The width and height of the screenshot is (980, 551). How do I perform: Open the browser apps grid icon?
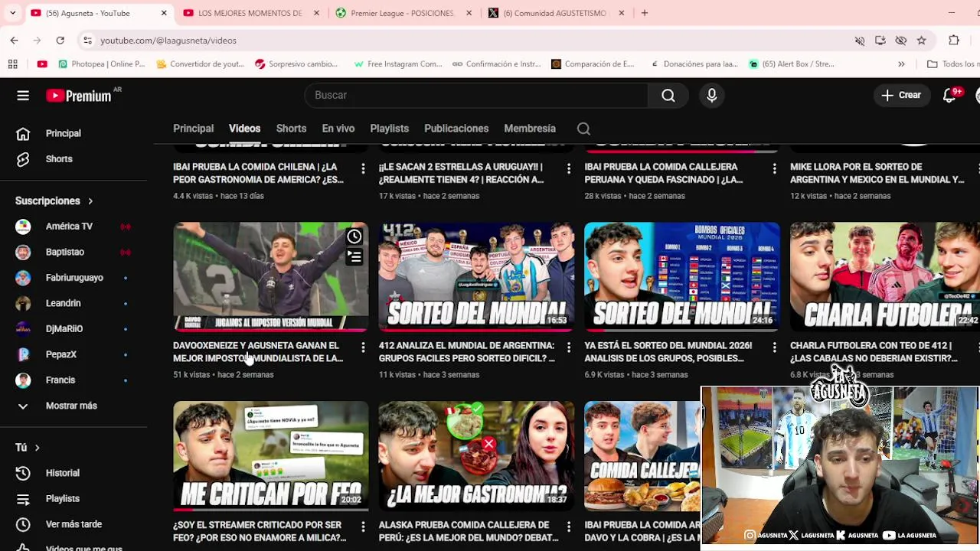[x=13, y=64]
